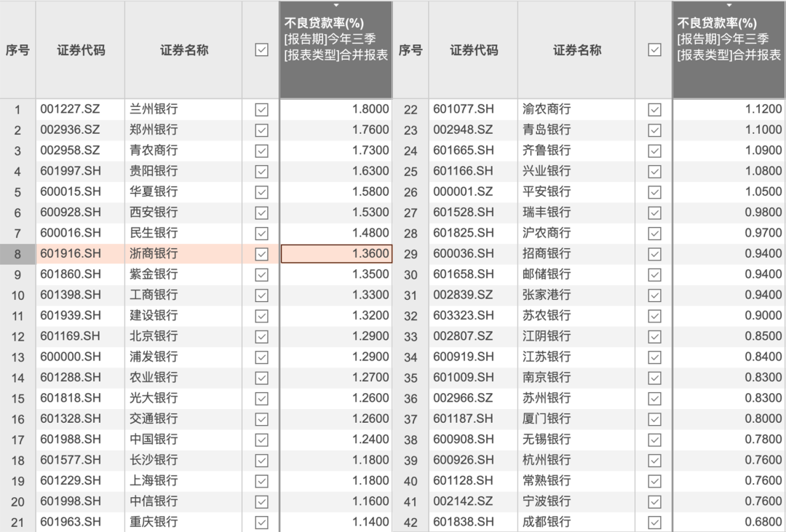
Task: Click the 杭州银行 name cell
Action: point(576,460)
